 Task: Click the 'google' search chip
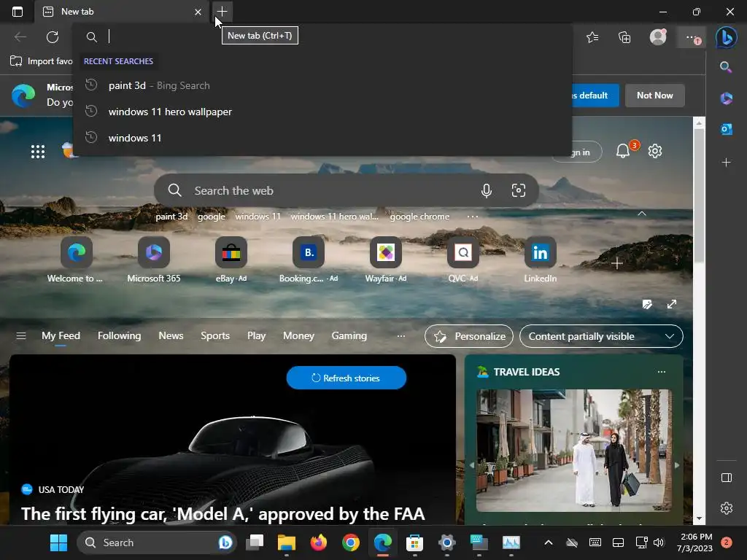click(211, 217)
